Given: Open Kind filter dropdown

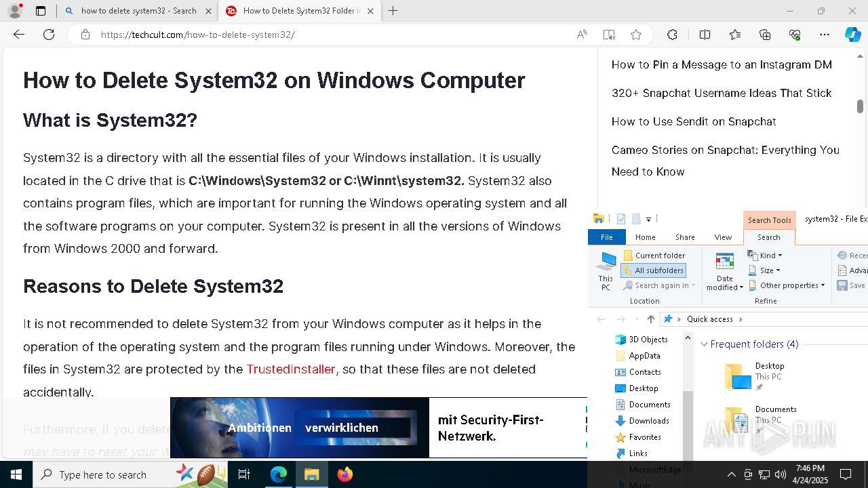Looking at the screenshot, I should tap(765, 256).
